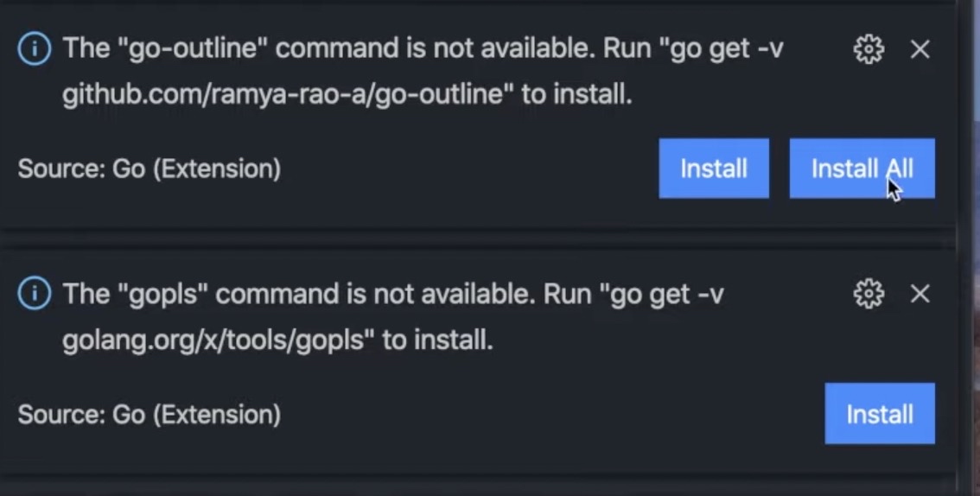This screenshot has width=980, height=496.
Task: Click Source: Go (Extension) label under go-outline message
Action: pos(150,169)
